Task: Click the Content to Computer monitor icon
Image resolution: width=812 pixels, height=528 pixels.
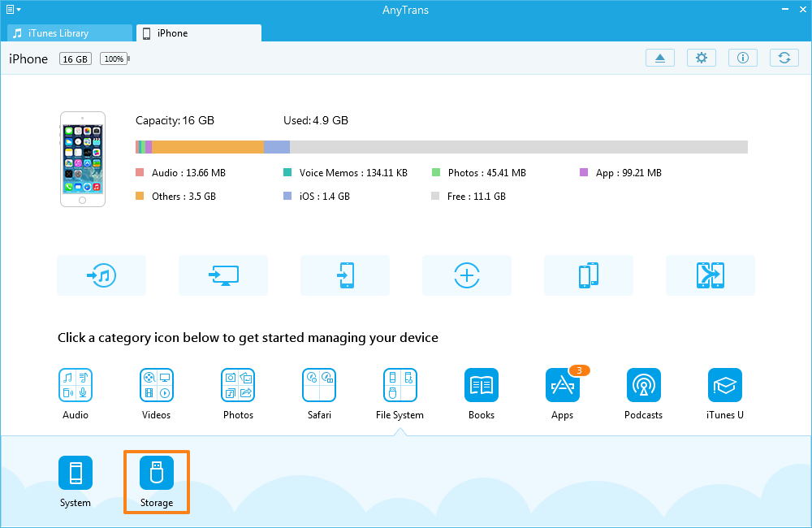Action: click(223, 275)
